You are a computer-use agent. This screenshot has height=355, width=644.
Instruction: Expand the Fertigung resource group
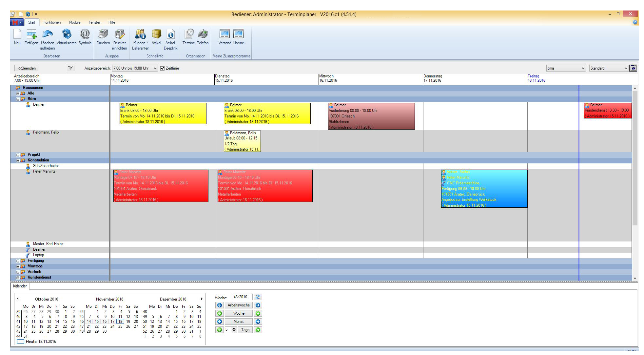(x=18, y=261)
